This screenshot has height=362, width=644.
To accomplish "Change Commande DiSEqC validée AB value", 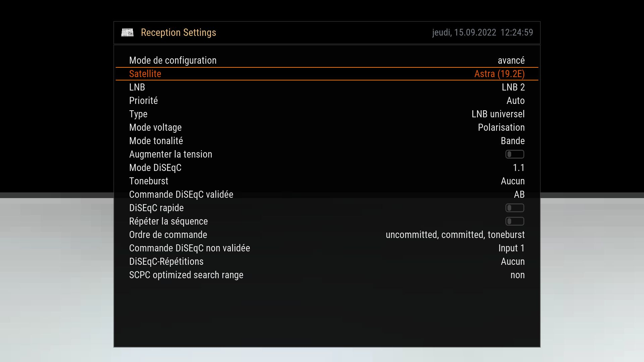I will pos(519,194).
